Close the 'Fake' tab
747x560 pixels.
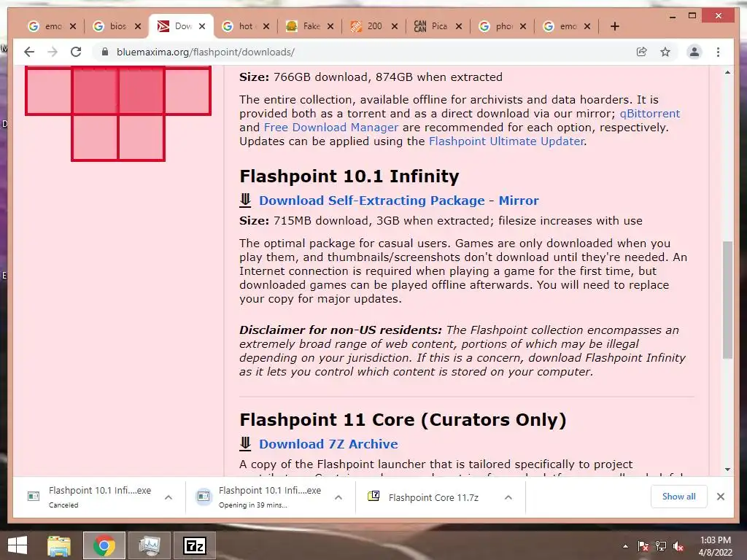330,26
